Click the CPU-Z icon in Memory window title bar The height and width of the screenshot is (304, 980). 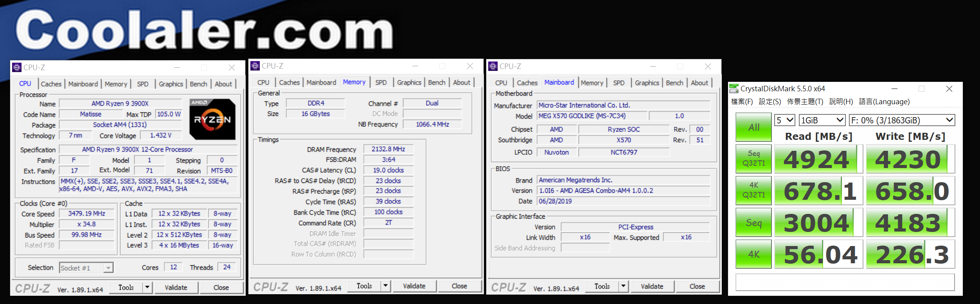(x=255, y=66)
